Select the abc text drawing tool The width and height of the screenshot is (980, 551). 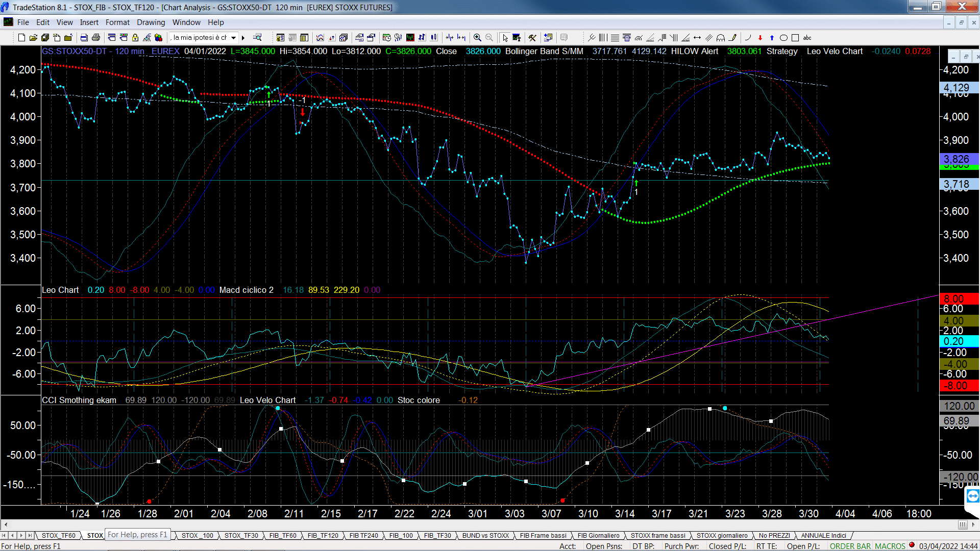(807, 37)
